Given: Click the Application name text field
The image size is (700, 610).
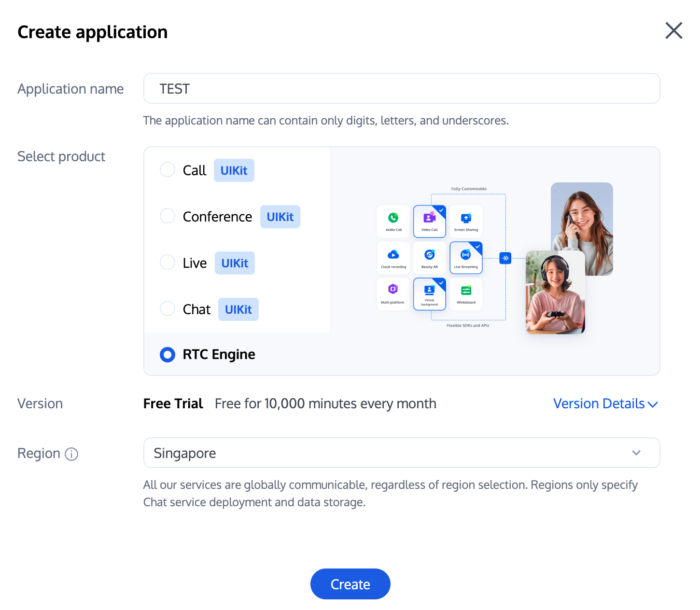Looking at the screenshot, I should (401, 89).
